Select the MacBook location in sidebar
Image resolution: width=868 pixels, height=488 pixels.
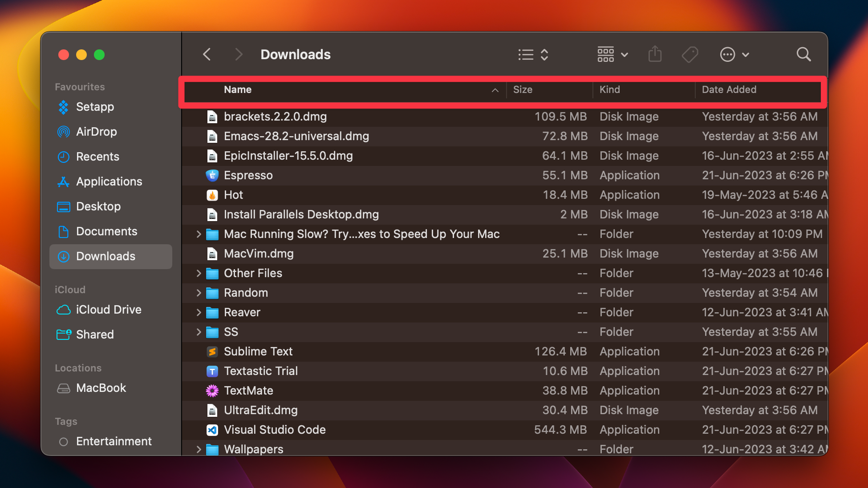click(101, 387)
